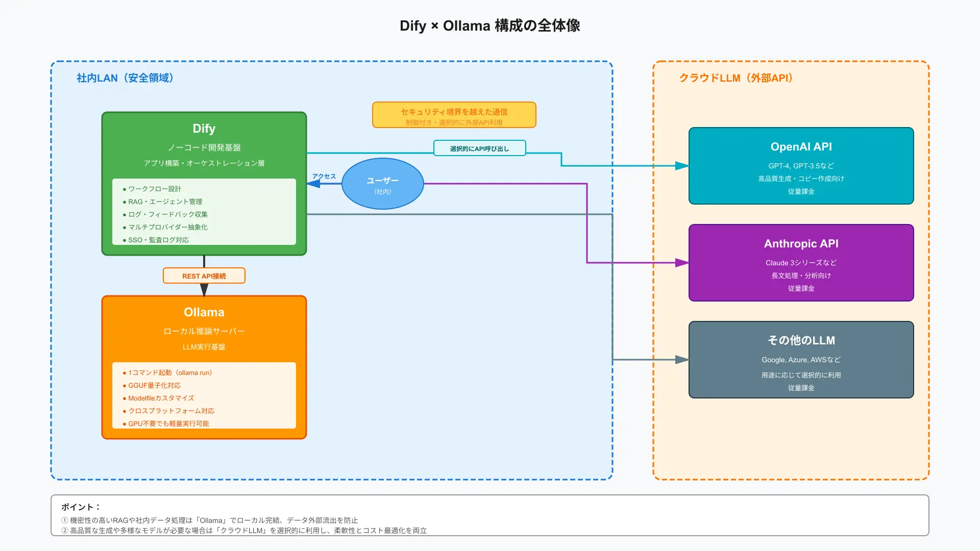Select 'GGUF量子化対応' bullet

coord(152,385)
